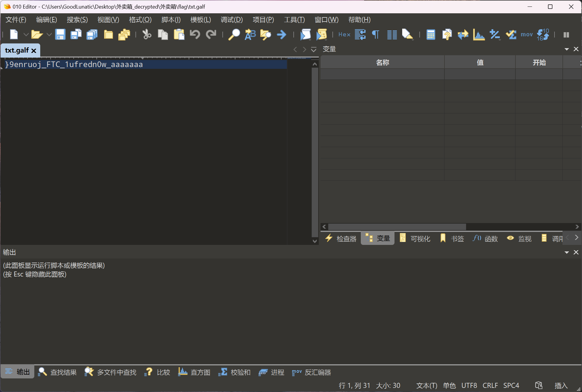Open the 编辑(E) menu
582x392 pixels.
click(46, 20)
